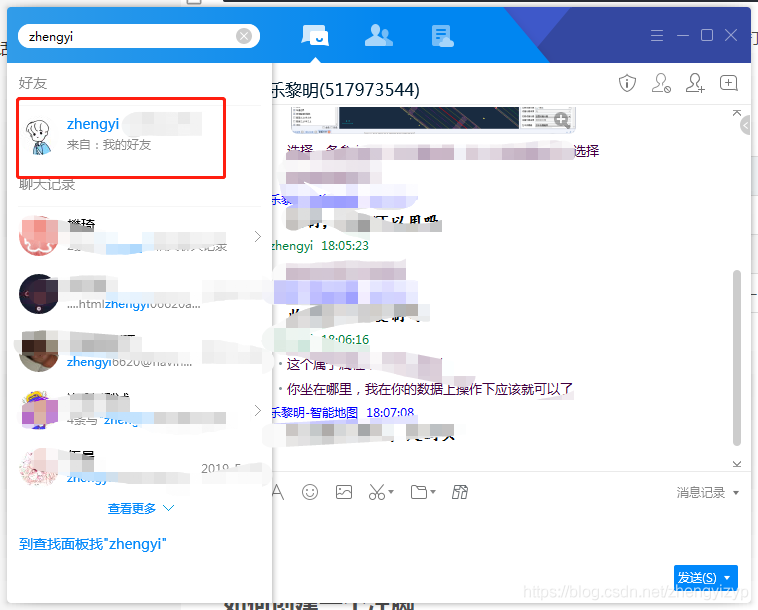The image size is (758, 610).
Task: Open the Messages tab icon
Action: pyautogui.click(x=315, y=36)
